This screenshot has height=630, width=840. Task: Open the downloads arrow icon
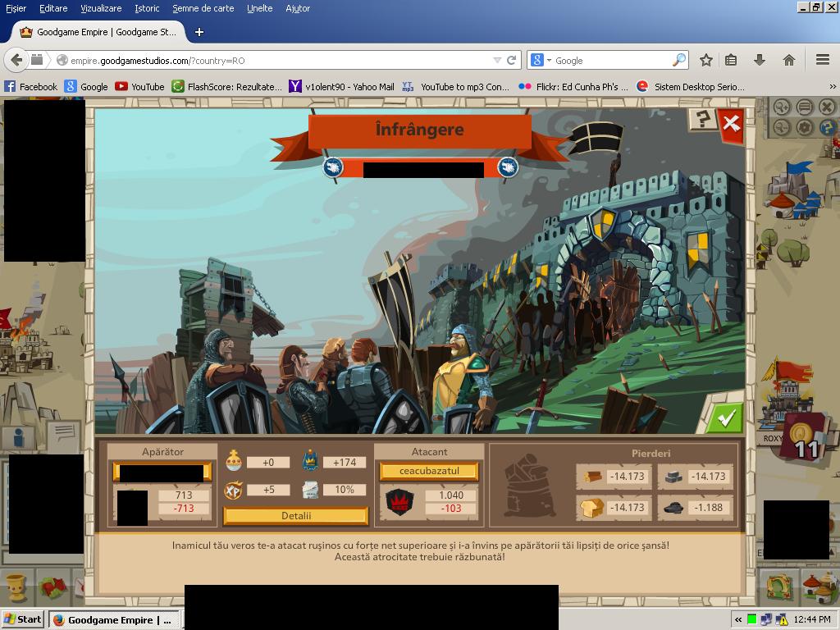tap(759, 60)
